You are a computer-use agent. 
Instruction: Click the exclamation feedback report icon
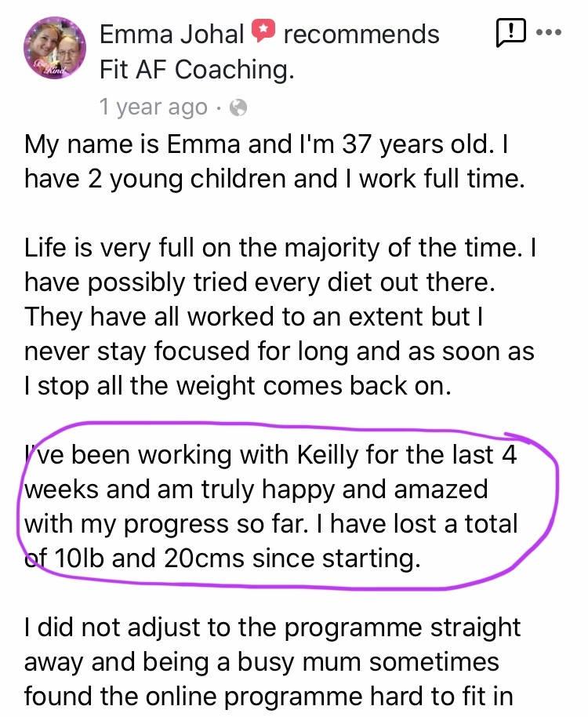click(x=510, y=33)
